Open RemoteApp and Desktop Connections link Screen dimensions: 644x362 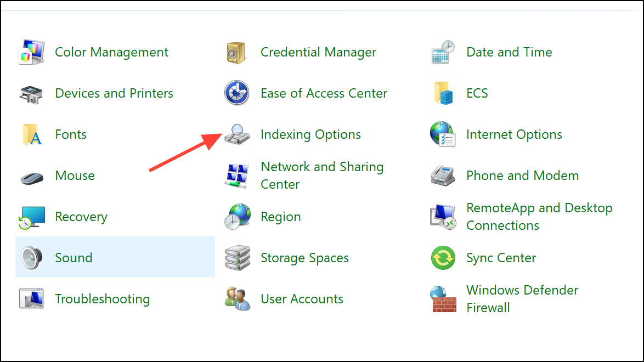(539, 217)
